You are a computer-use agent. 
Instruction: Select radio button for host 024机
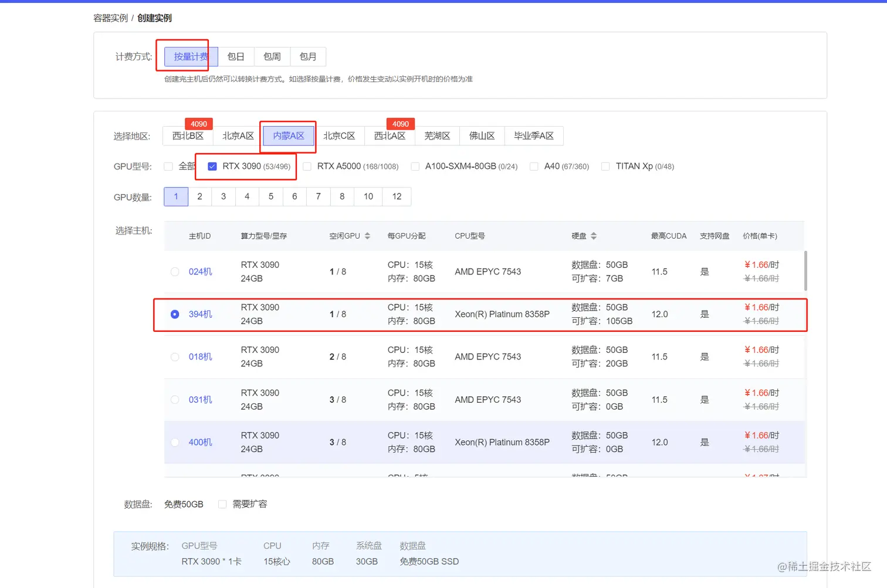pos(175,271)
